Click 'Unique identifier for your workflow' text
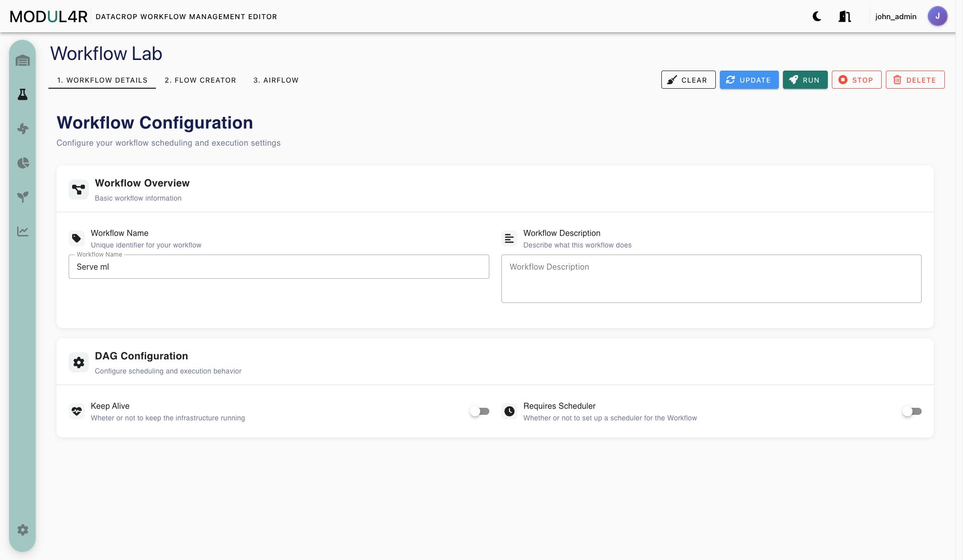The image size is (963, 560). 146,245
